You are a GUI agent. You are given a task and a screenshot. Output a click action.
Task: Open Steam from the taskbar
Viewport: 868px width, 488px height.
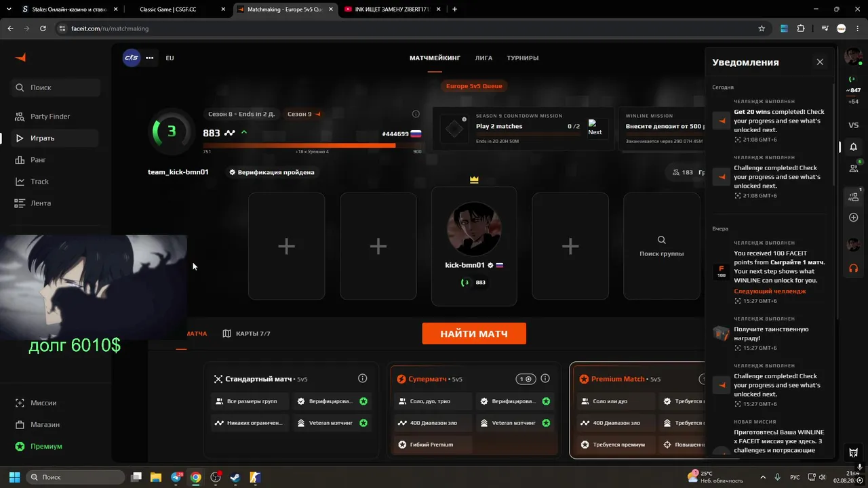(x=235, y=477)
